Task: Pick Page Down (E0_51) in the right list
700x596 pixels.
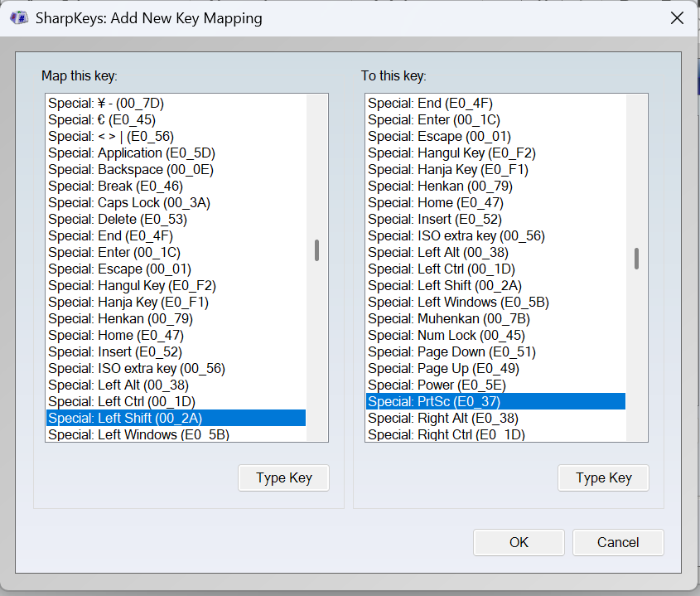Action: [x=451, y=351]
